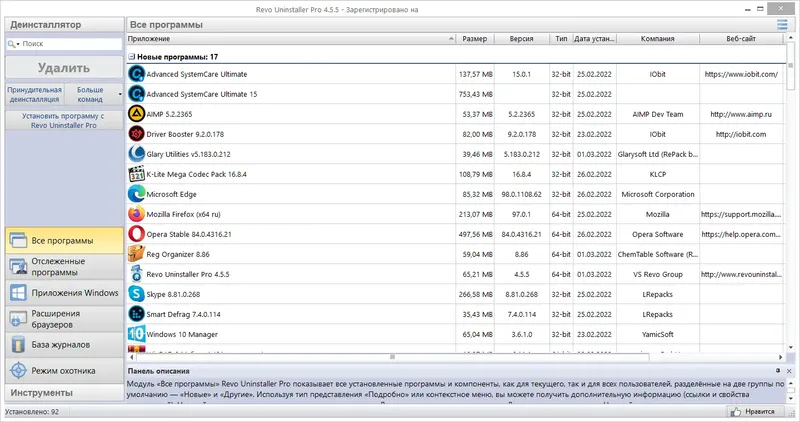Open the http://www.aimp.ru website cell
Screen dimensions: 800x422
[x=741, y=114]
